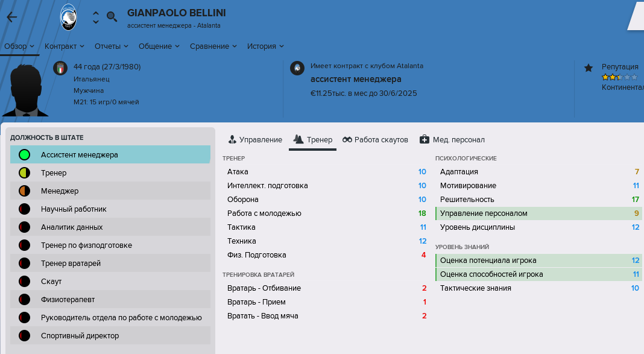Open the Atalanta club badge in header
644x354 pixels.
[x=68, y=17]
